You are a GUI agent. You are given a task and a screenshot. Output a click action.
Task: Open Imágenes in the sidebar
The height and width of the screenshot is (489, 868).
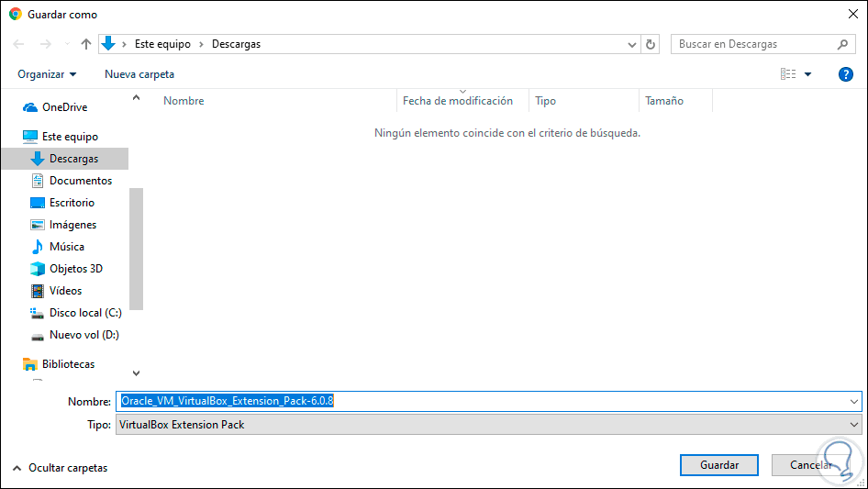pos(63,225)
